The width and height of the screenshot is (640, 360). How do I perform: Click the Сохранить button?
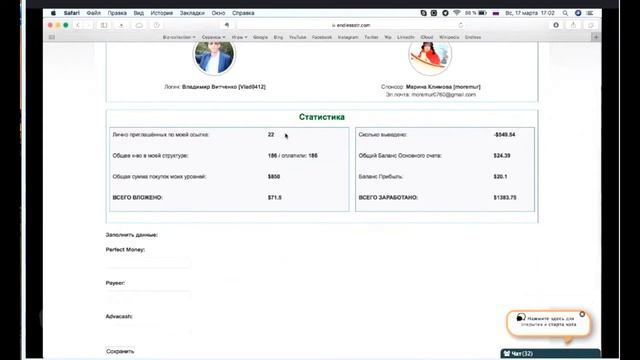tap(120, 351)
